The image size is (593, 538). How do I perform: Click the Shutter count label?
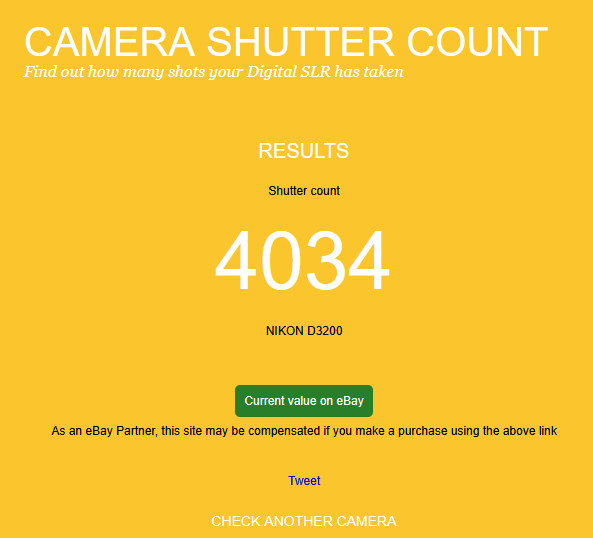click(304, 191)
